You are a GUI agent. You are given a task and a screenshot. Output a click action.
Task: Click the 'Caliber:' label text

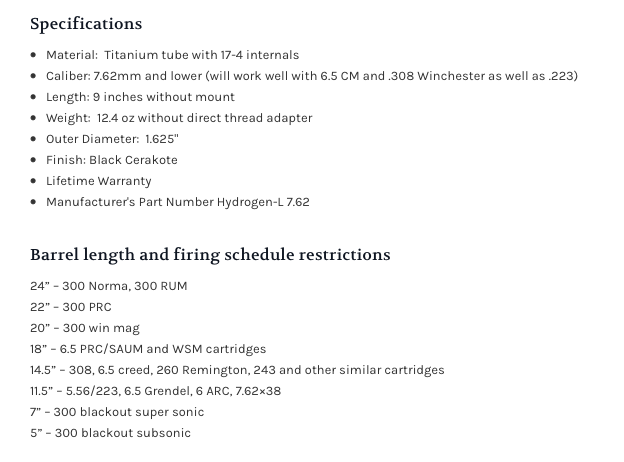(68, 76)
